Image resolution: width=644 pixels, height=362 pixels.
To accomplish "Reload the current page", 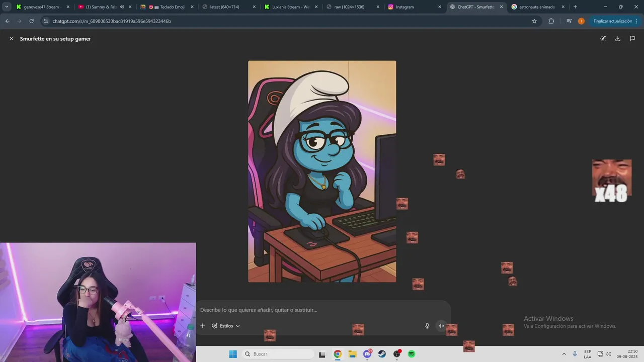I will coord(31,21).
